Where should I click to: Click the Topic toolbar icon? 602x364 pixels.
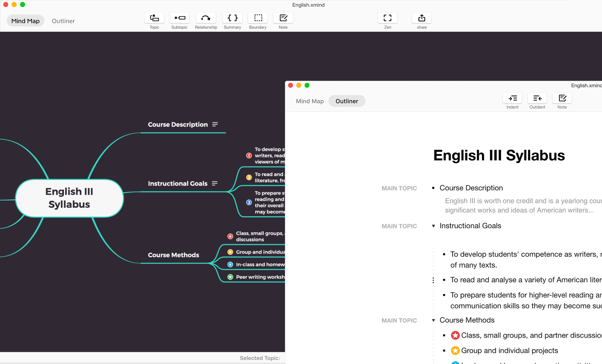pos(154,18)
